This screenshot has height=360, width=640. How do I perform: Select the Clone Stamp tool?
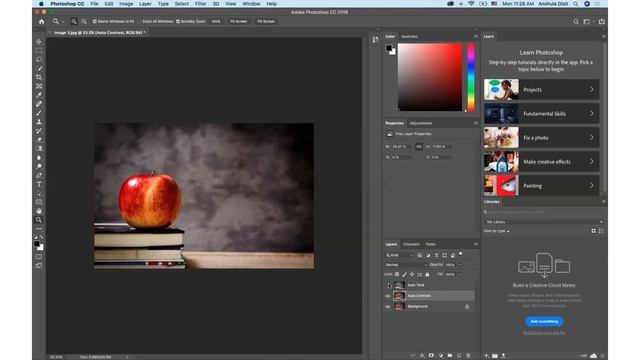39,122
